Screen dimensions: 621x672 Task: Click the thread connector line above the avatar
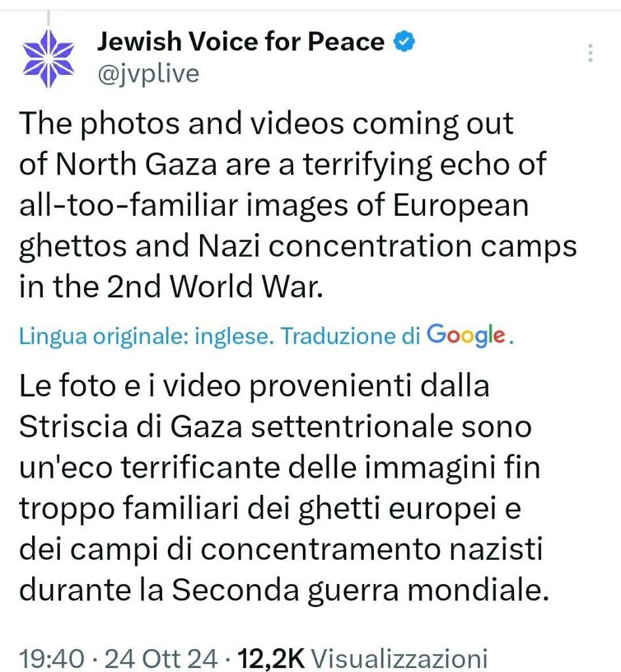click(49, 19)
